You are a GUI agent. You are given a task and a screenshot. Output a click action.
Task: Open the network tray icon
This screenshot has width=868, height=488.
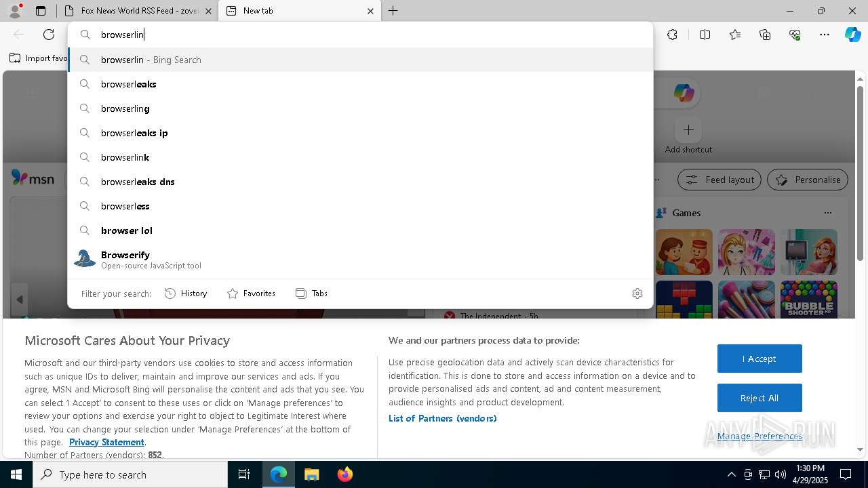(x=764, y=474)
